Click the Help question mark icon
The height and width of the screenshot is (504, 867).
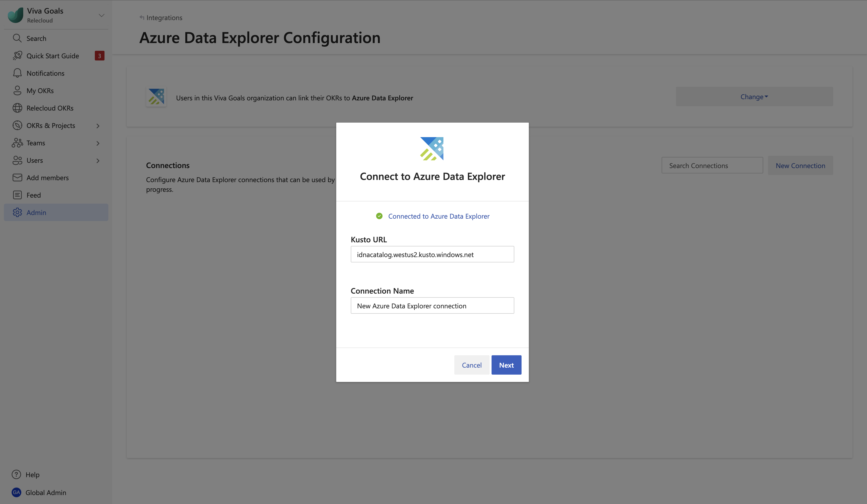(x=16, y=474)
